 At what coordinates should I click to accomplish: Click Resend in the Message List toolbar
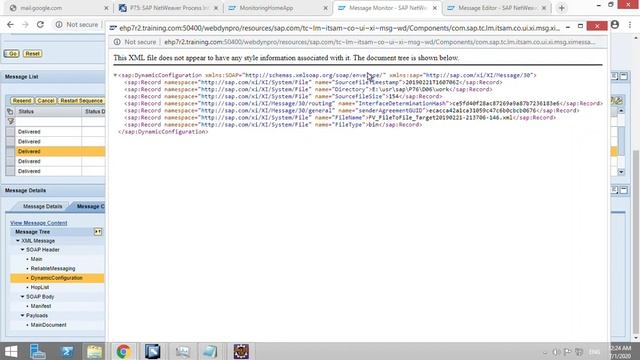coord(22,100)
